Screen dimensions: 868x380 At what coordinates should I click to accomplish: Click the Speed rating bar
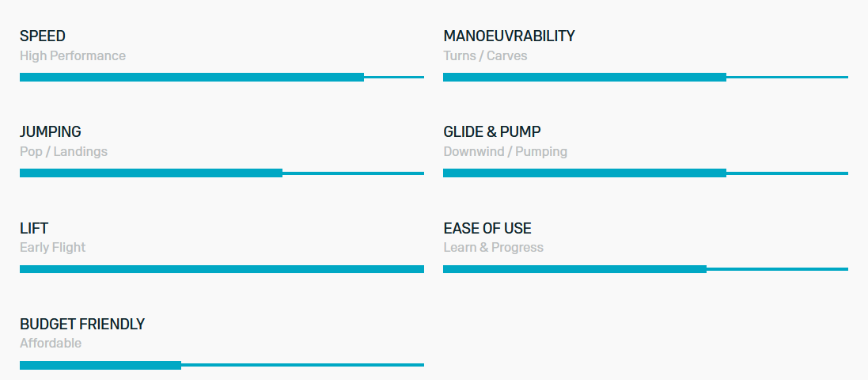click(222, 77)
